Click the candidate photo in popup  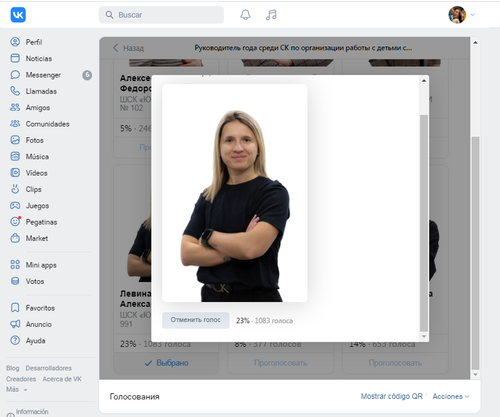(235, 193)
